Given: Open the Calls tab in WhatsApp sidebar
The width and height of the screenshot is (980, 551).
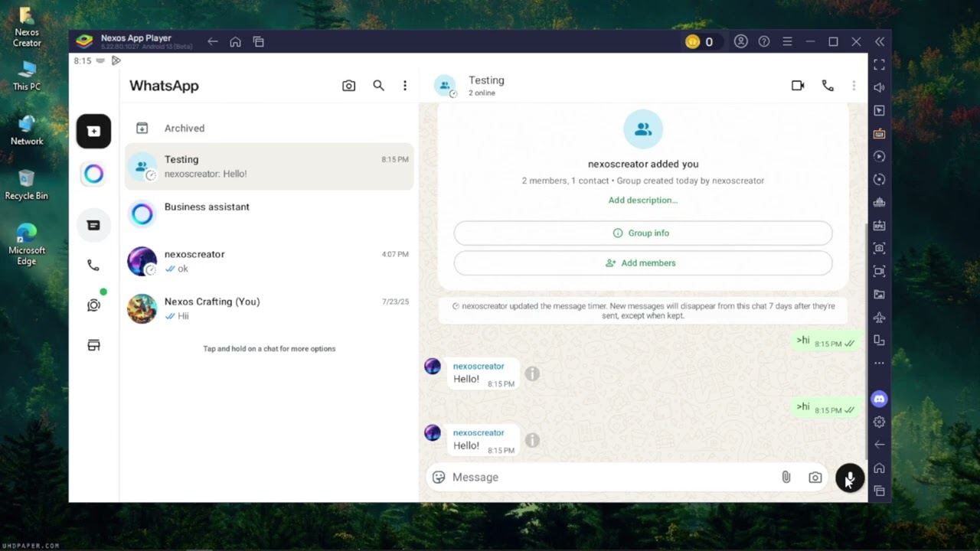Looking at the screenshot, I should point(93,266).
